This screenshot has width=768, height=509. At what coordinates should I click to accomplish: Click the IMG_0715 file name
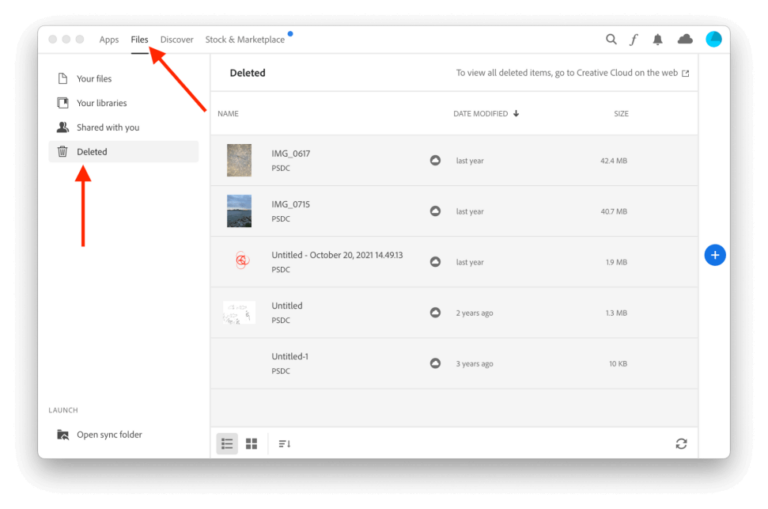pyautogui.click(x=290, y=204)
